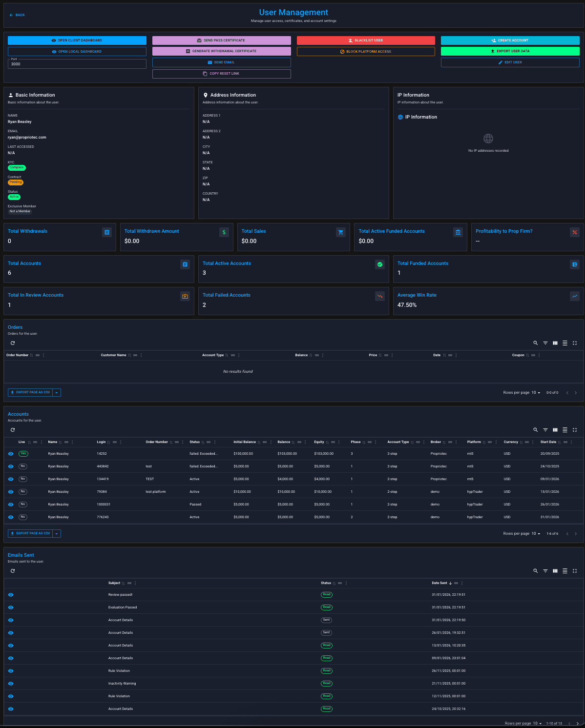The image size is (585, 728).
Task: Click the trending-down icon on Total Failed Accounts
Action: tap(380, 296)
